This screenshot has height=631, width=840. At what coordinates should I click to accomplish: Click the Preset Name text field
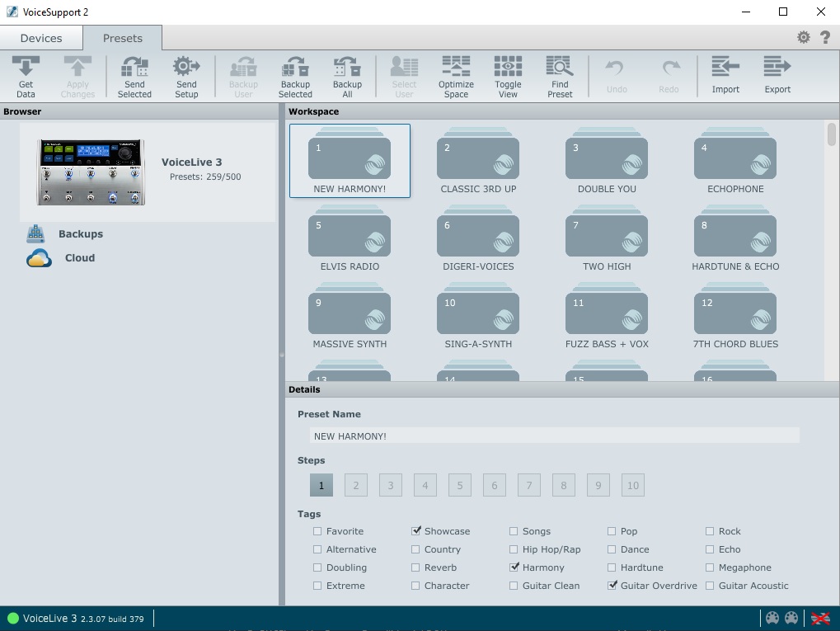554,436
